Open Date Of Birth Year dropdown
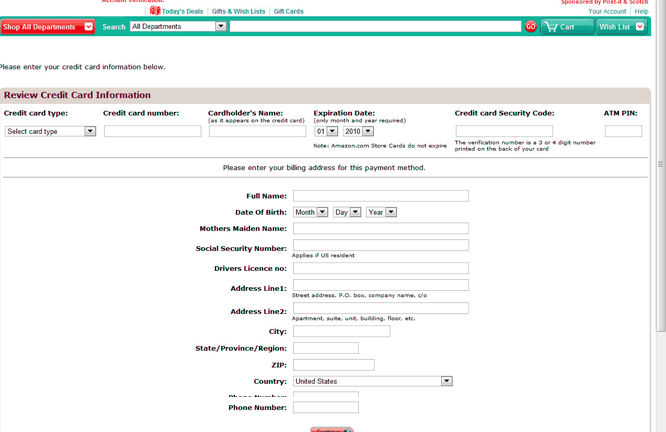 [381, 212]
